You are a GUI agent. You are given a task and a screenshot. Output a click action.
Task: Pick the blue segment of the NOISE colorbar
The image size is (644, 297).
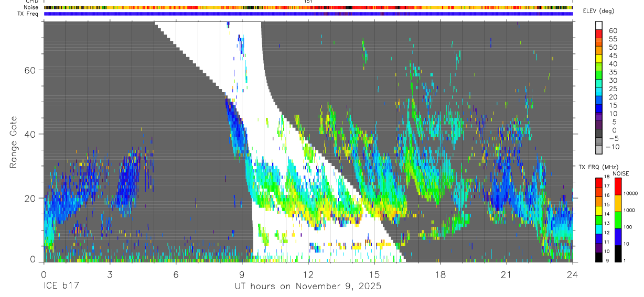(x=618, y=237)
